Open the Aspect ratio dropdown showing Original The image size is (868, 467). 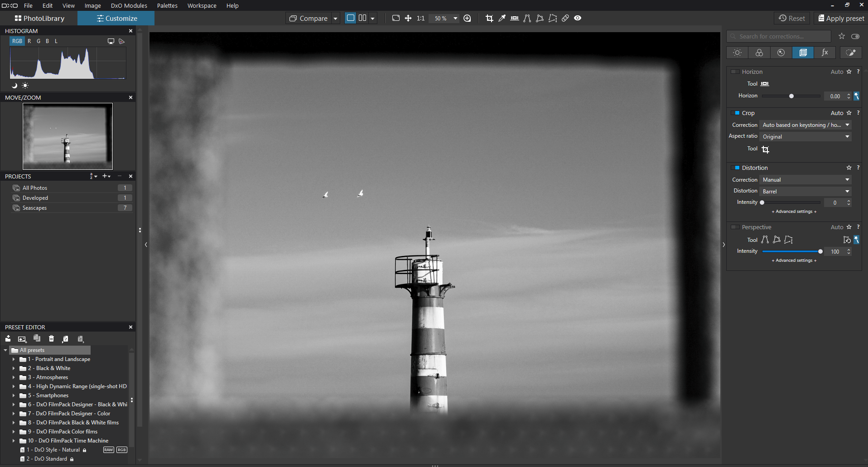[x=805, y=136]
